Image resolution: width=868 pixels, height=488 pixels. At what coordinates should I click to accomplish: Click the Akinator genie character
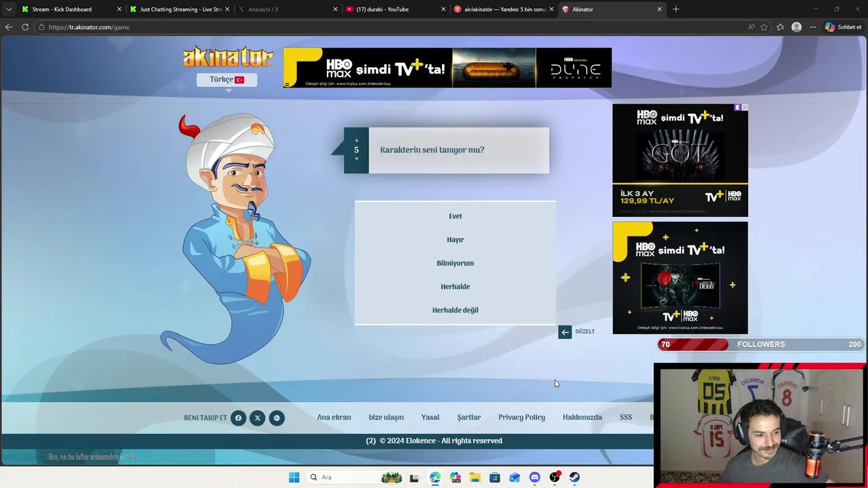pos(235,239)
